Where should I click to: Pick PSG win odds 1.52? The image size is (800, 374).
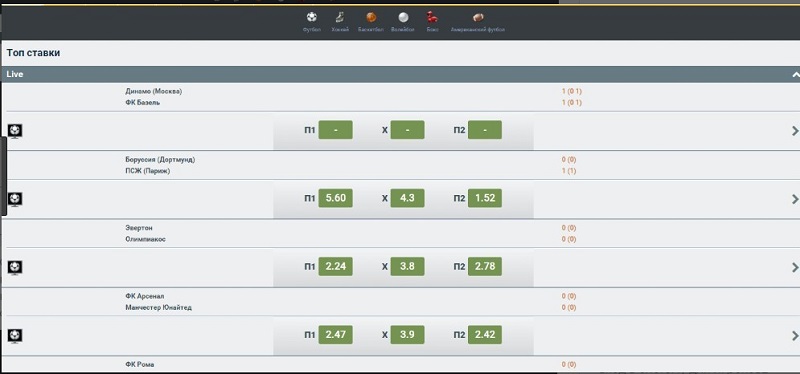(485, 198)
